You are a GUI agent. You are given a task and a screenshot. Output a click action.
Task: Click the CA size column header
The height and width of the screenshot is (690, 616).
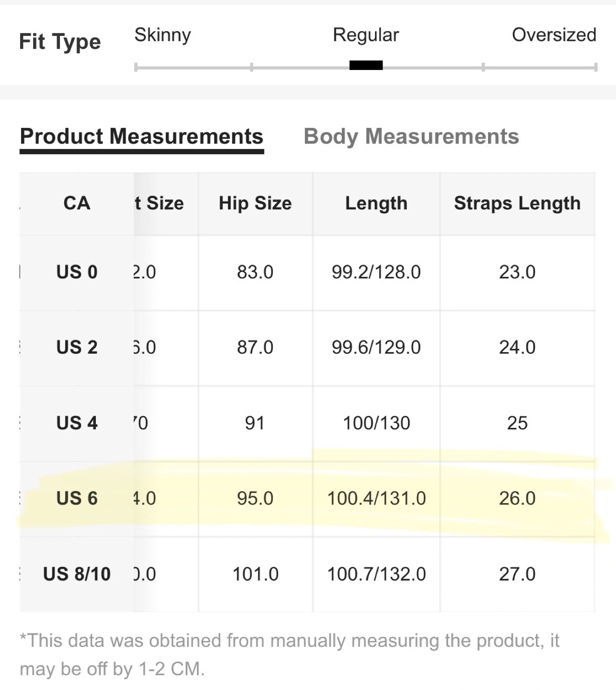77,204
